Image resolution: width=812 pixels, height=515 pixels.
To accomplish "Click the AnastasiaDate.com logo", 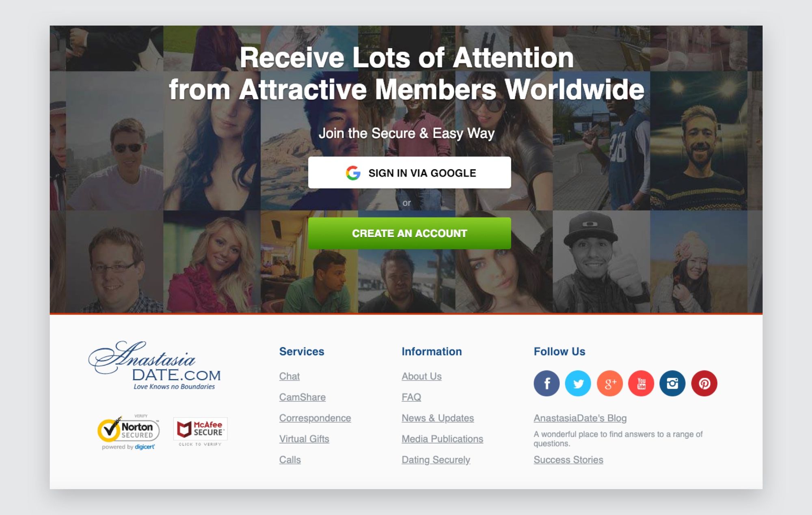I will 154,366.
